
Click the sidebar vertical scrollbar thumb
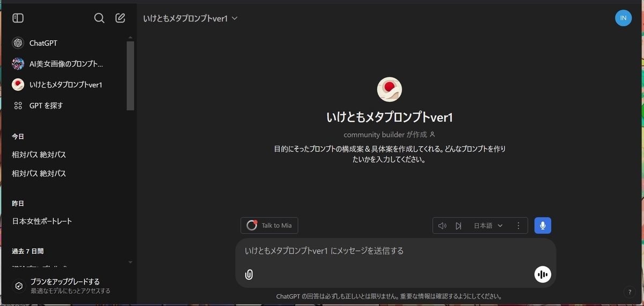tap(130, 76)
